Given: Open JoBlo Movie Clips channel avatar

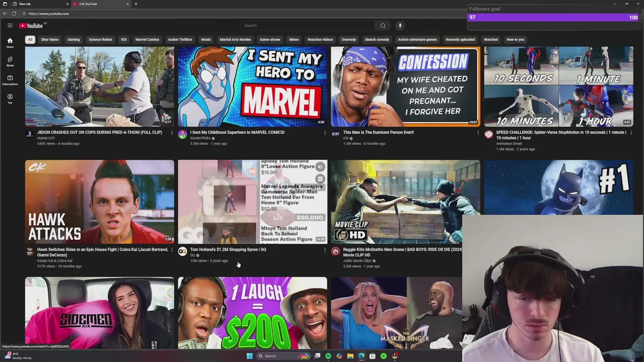Looking at the screenshot, I should tap(336, 251).
